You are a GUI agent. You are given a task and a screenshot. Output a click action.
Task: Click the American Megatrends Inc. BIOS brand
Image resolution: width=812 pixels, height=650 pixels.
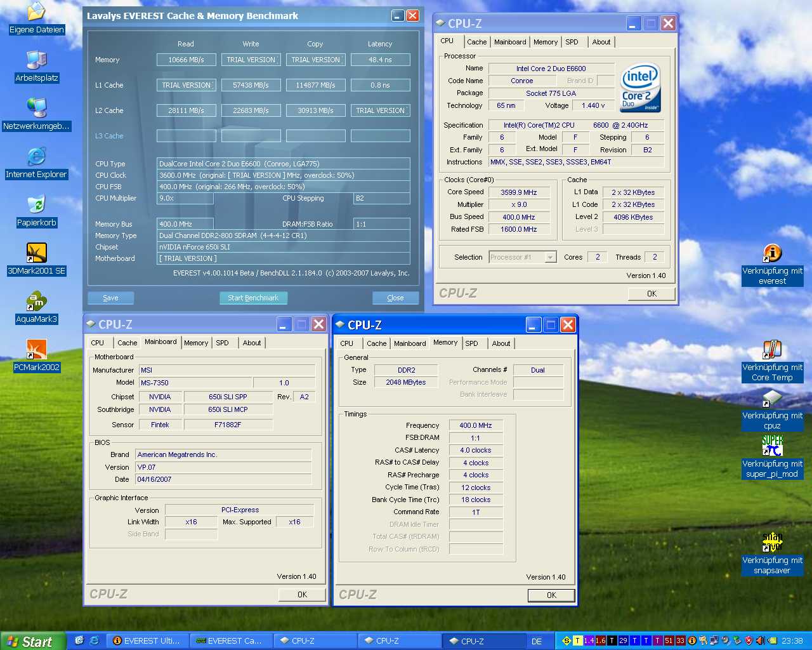pyautogui.click(x=223, y=454)
